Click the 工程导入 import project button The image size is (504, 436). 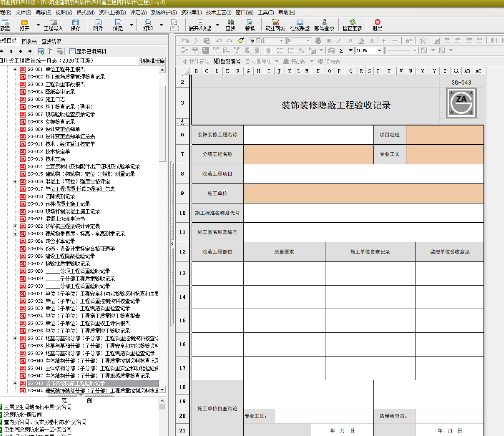53,25
